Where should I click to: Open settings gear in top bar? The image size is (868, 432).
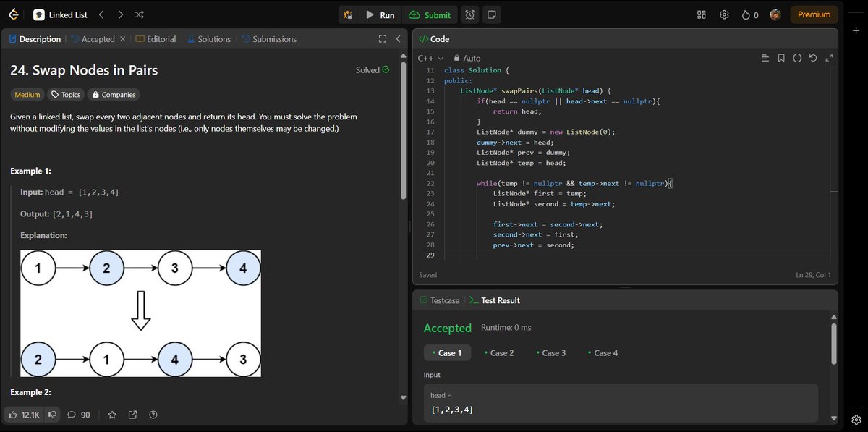[724, 14]
